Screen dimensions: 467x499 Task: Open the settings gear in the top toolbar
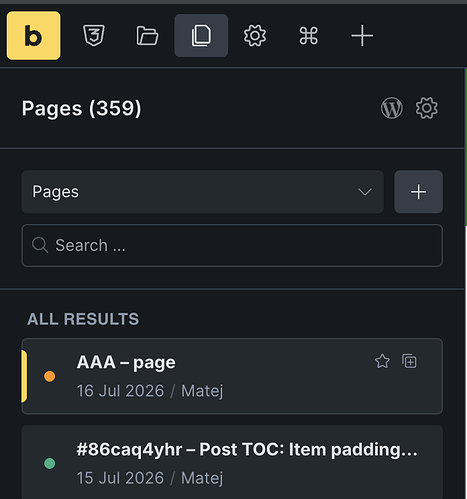click(x=255, y=35)
